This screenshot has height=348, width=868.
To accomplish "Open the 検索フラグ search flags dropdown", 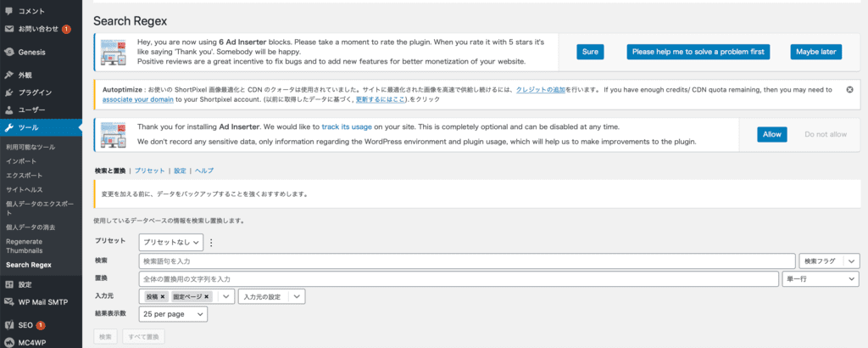I will click(829, 261).
